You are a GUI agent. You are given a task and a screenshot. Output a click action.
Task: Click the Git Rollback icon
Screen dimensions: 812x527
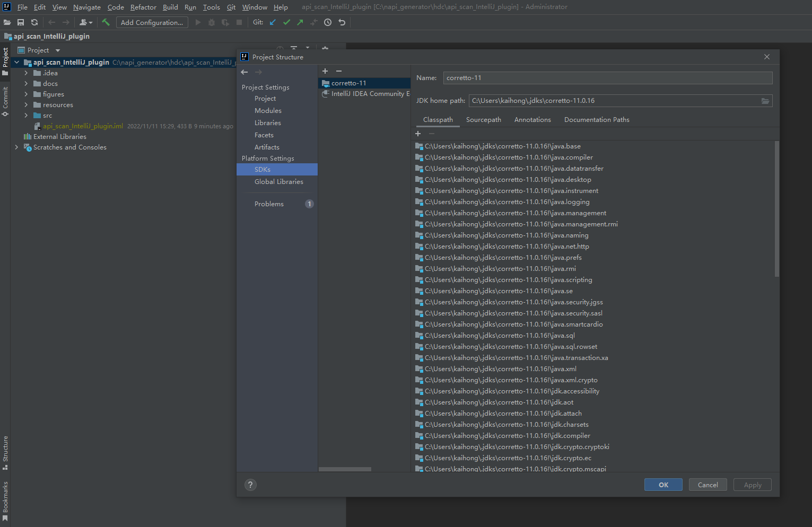pos(342,22)
